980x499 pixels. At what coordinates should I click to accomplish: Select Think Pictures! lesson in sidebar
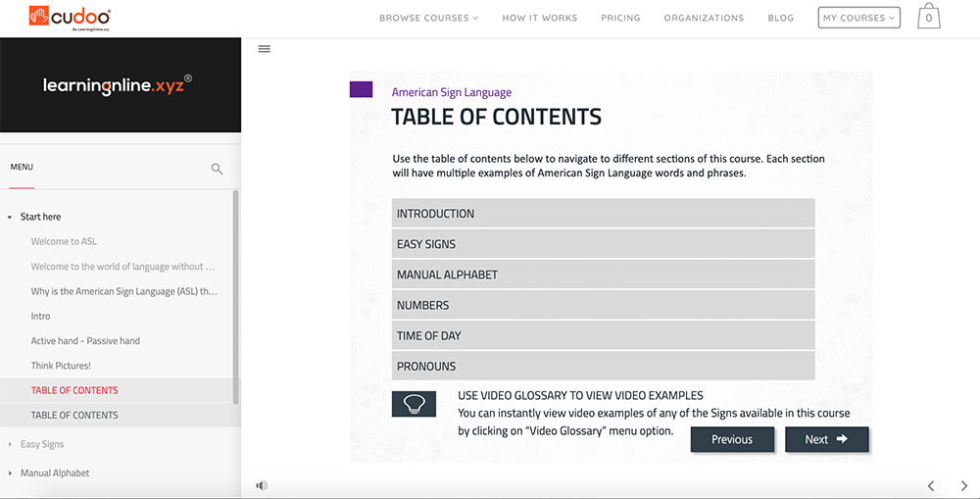point(61,366)
